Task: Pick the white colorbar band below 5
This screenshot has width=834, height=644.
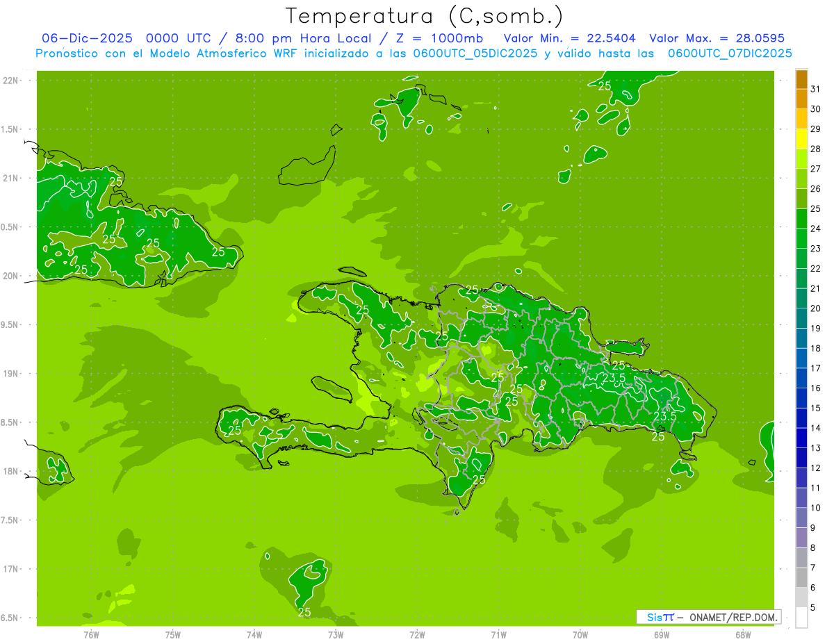Action: pos(801,618)
